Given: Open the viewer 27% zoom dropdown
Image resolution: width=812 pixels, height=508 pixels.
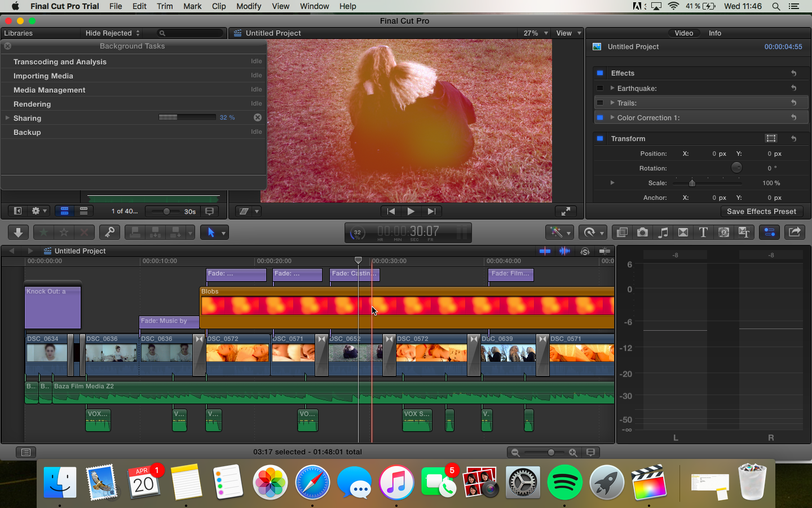Looking at the screenshot, I should 536,33.
